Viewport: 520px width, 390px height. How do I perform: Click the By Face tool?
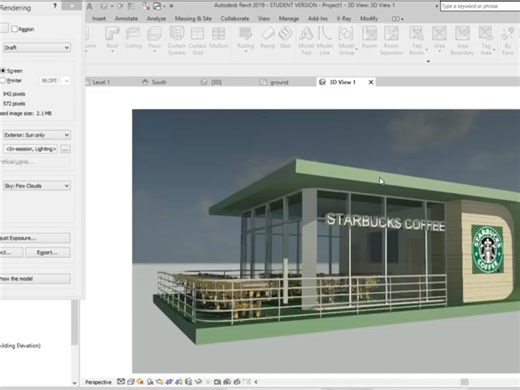(508, 40)
